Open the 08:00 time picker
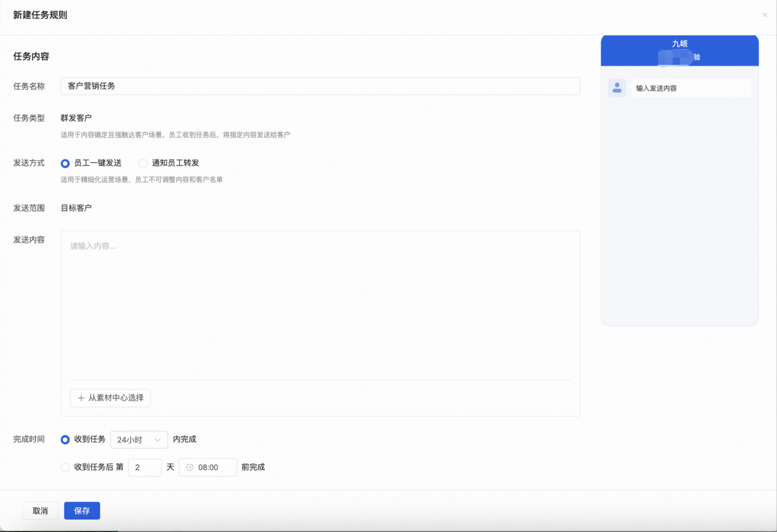Image resolution: width=777 pixels, height=532 pixels. pyautogui.click(x=208, y=468)
